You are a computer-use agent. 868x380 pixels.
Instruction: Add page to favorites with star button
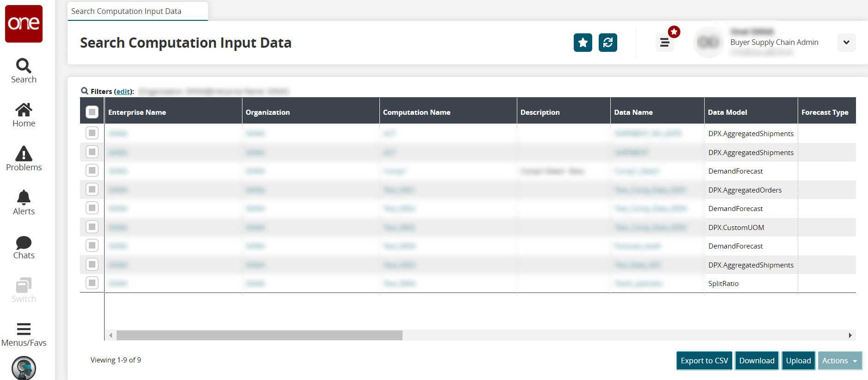point(583,43)
